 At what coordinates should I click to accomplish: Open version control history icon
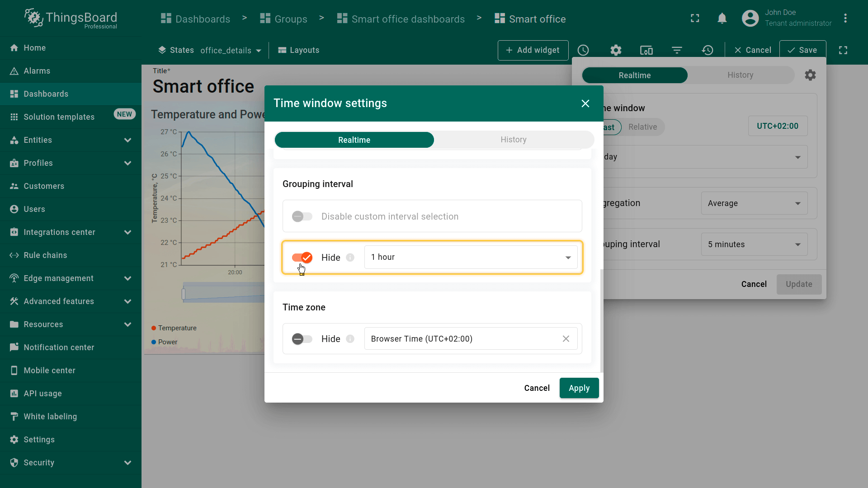(x=708, y=50)
